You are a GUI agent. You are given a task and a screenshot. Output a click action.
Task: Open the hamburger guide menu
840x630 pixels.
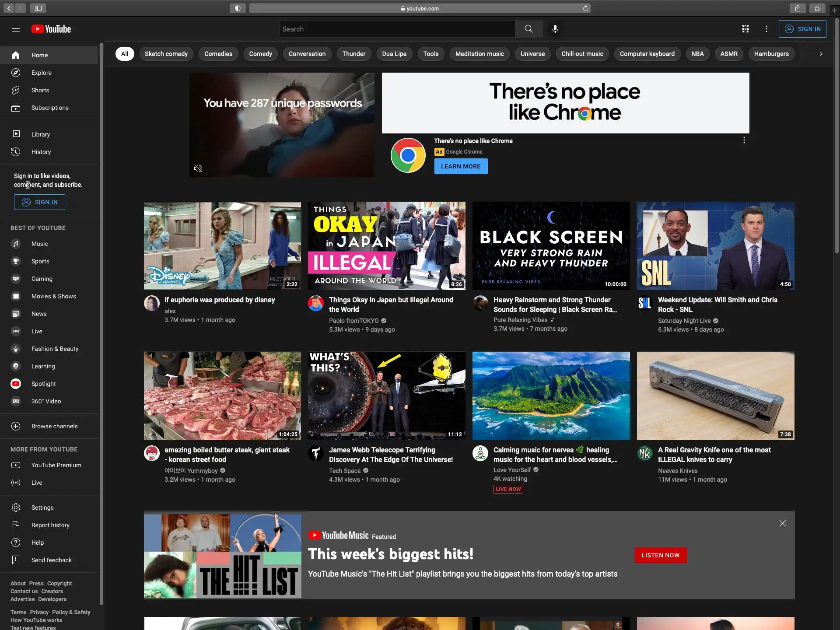pos(16,29)
